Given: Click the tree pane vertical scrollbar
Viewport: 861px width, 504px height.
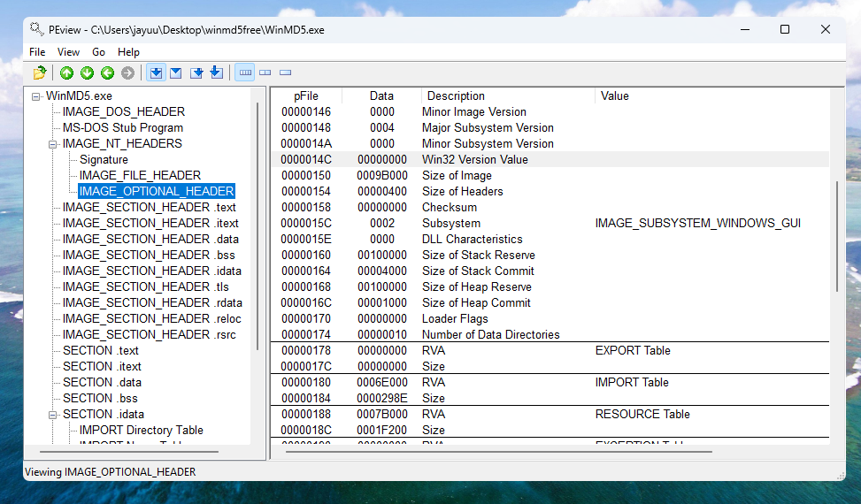Looking at the screenshot, I should pyautogui.click(x=258, y=226).
